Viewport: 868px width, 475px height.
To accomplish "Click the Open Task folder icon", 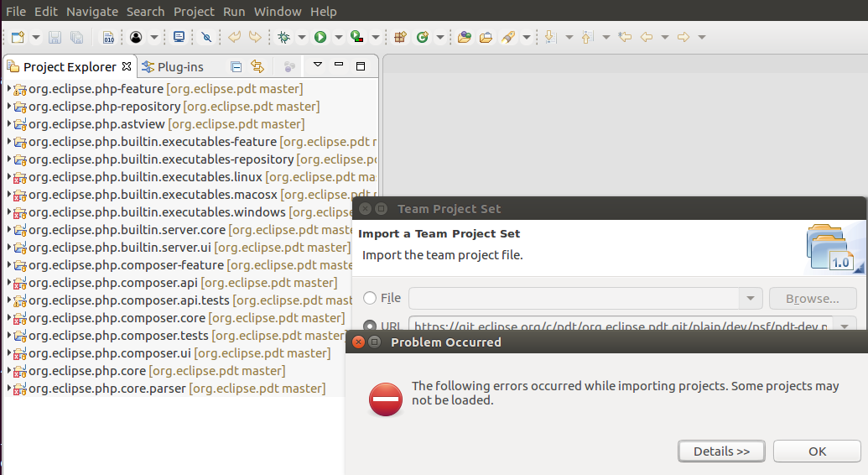I will 486,37.
